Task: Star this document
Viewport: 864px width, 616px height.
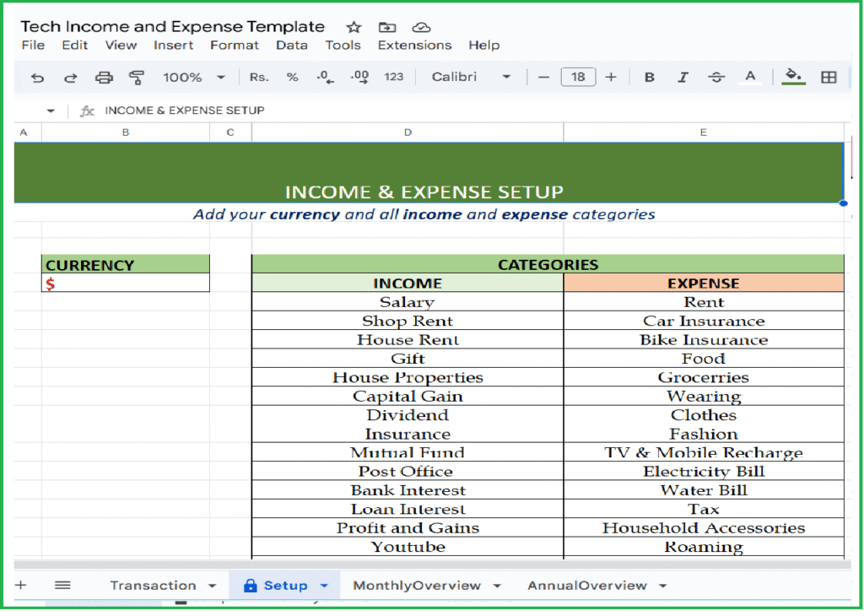Action: [x=354, y=27]
